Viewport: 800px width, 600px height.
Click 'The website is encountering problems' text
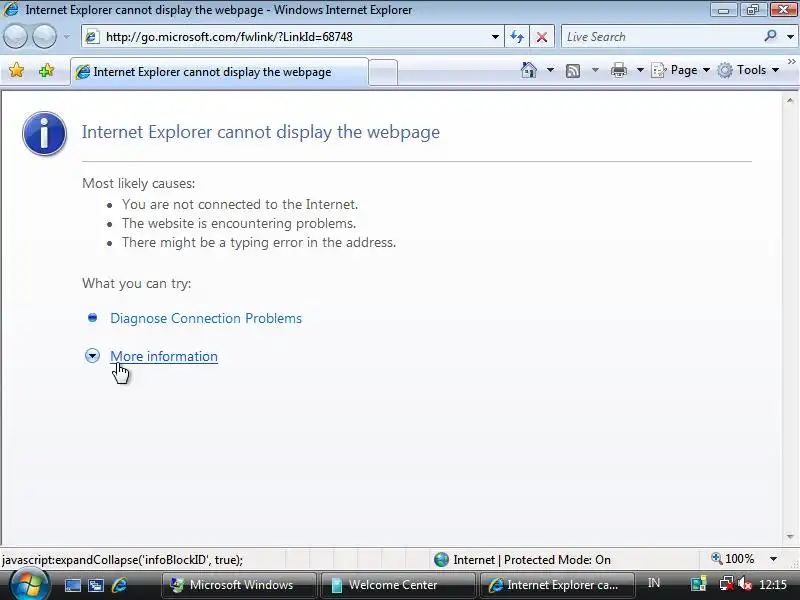point(239,223)
